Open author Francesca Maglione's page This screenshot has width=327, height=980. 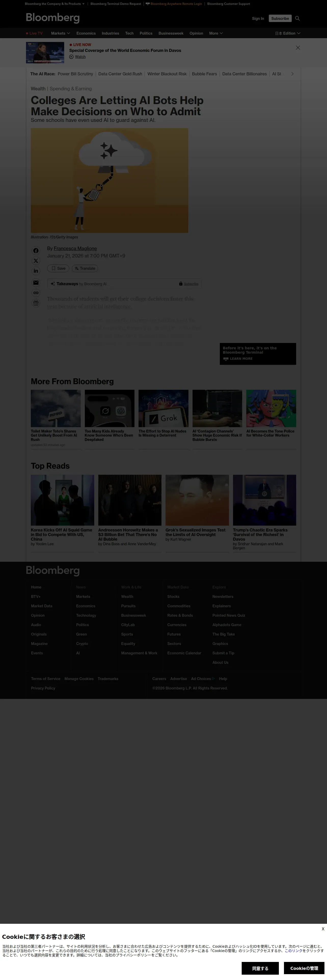coord(75,248)
